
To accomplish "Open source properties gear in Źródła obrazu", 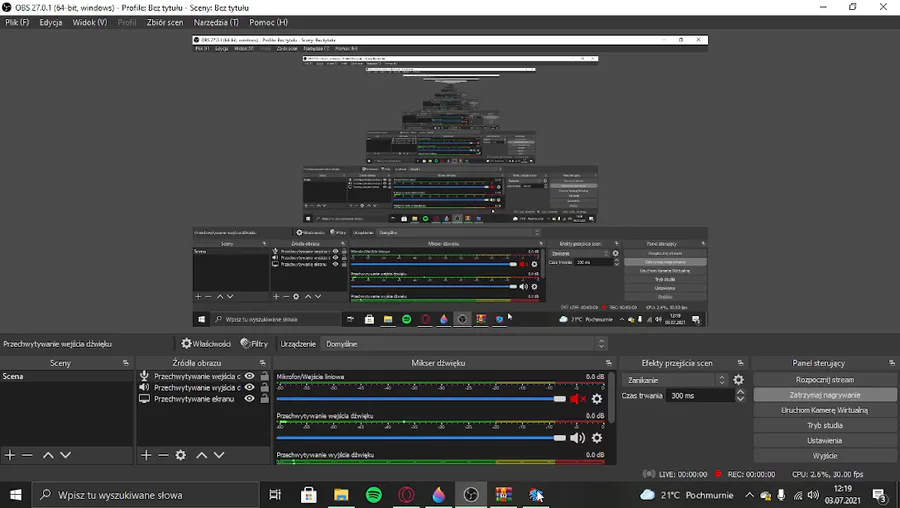I will point(181,455).
